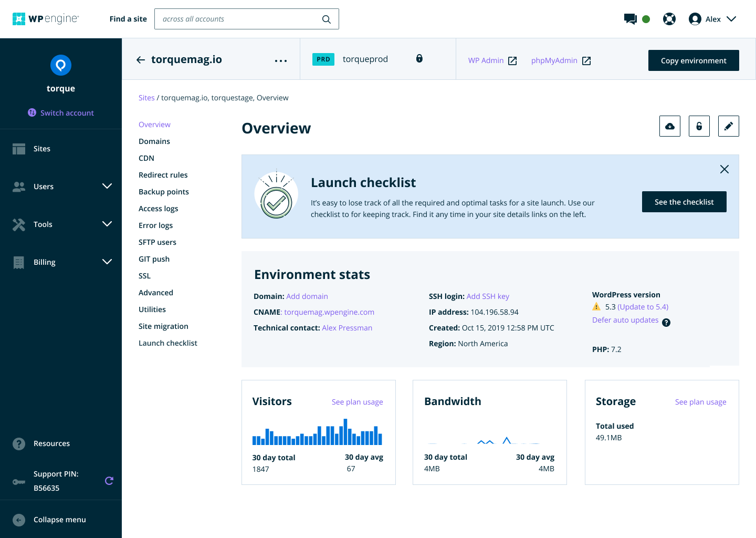Click the Add SSH key link

point(488,296)
